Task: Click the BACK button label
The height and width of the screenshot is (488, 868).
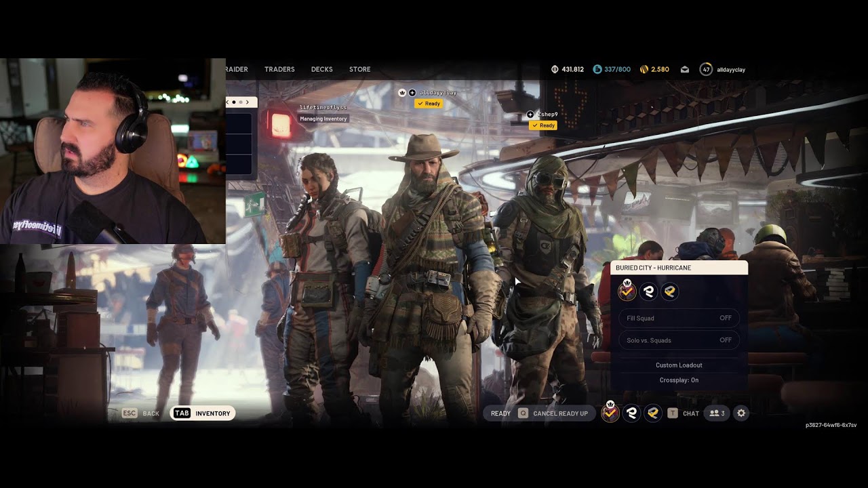Action: pos(151,413)
